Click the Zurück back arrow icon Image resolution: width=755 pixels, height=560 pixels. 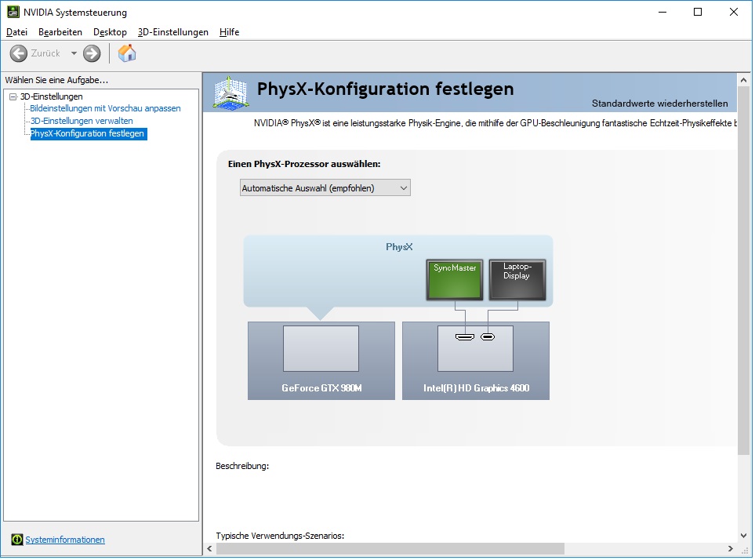(x=19, y=53)
